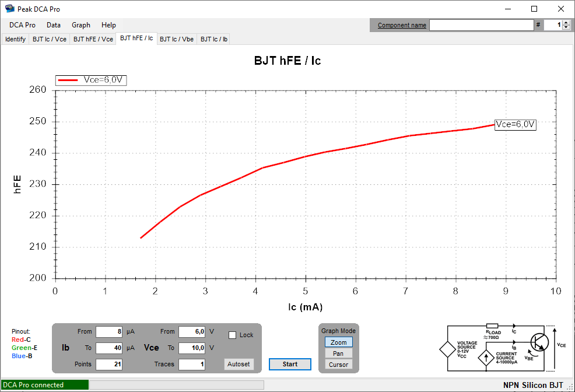
Task: Click the BJT hFE / Ic graph title
Action: (x=287, y=61)
